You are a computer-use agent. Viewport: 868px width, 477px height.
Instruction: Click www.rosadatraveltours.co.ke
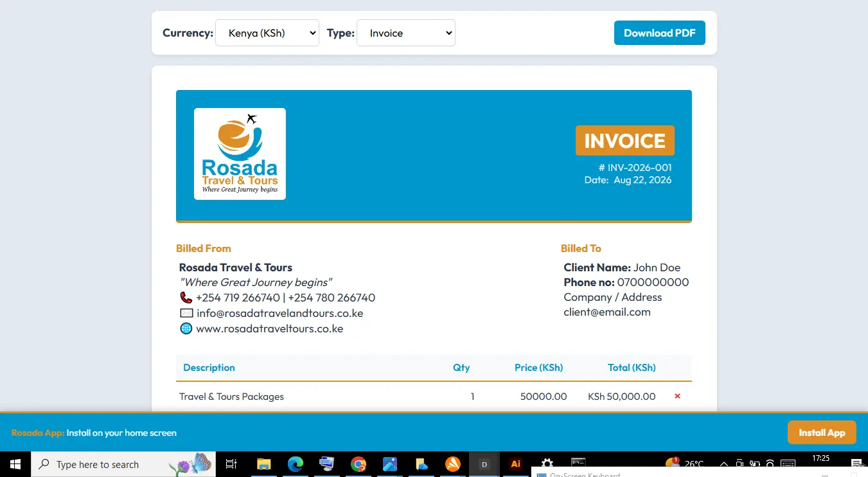pyautogui.click(x=269, y=328)
